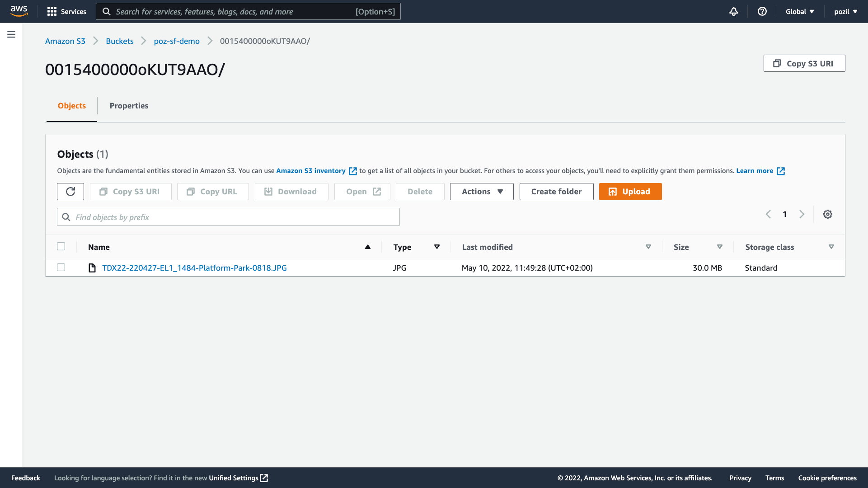This screenshot has width=868, height=488.
Task: Open the Actions dropdown
Action: [x=481, y=191]
